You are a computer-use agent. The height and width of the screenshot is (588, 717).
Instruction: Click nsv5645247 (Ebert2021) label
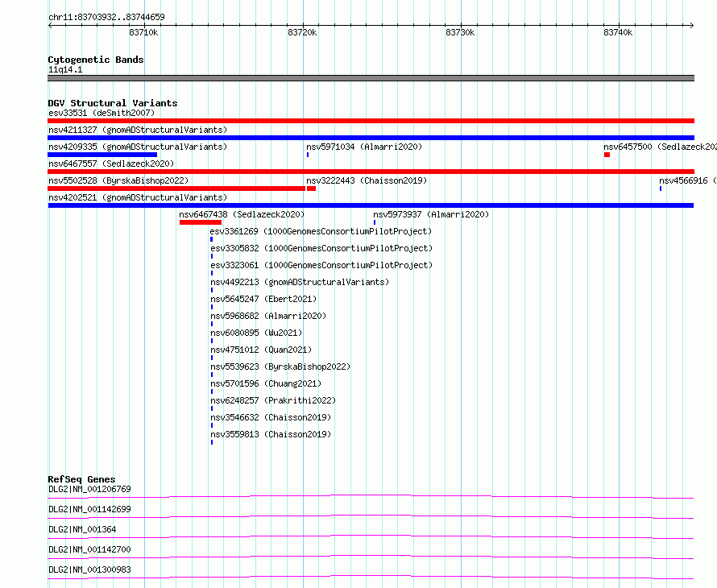[x=263, y=299]
